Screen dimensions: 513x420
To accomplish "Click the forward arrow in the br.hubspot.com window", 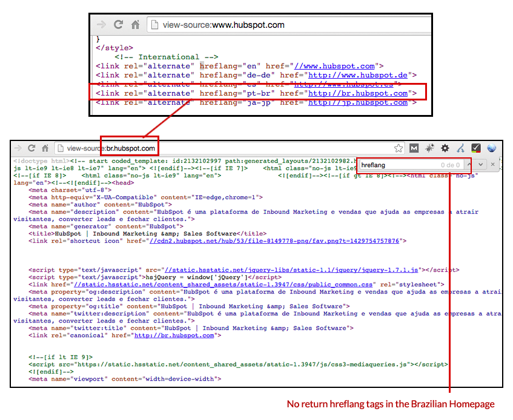I will [18, 148].
